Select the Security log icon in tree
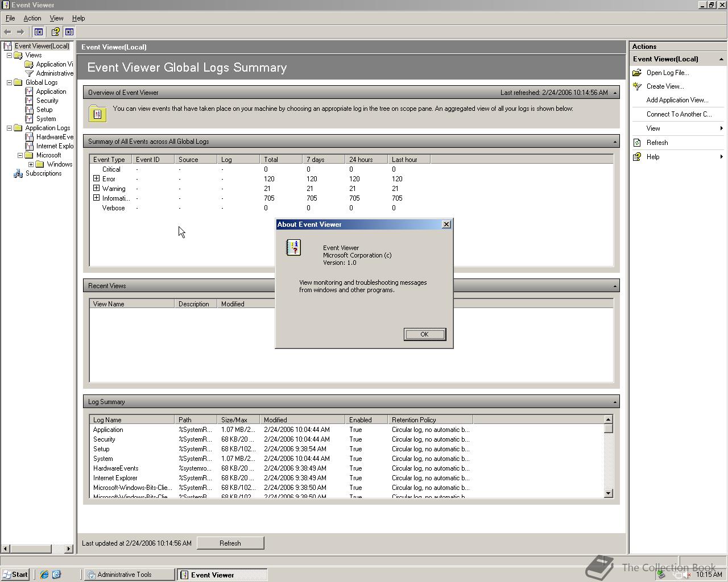Image resolution: width=728 pixels, height=582 pixels. pyautogui.click(x=29, y=101)
